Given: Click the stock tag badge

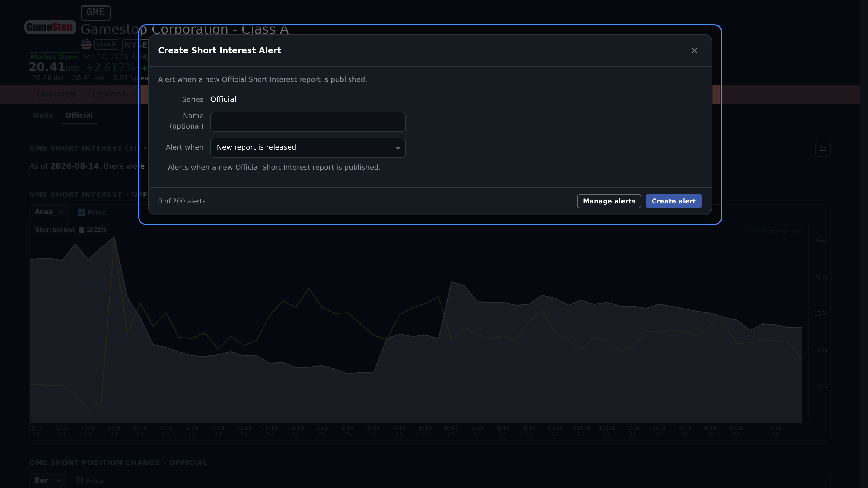Looking at the screenshot, I should coord(106,44).
